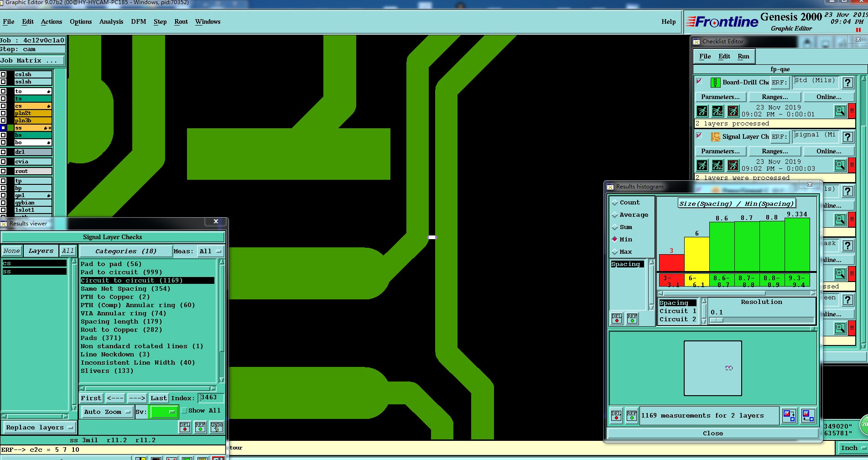Click DEL icon beside measurements status text

coord(616,415)
